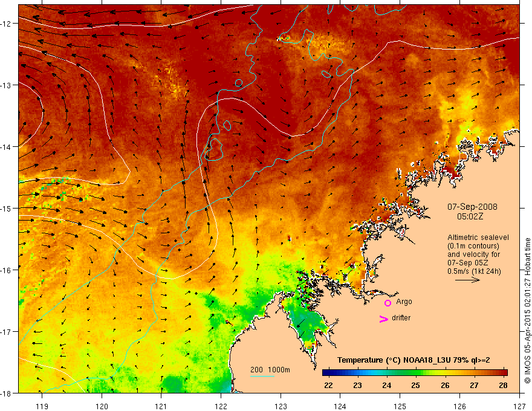This screenshot has height=411, width=532.
Task: Click the IMOS copyright Hobart time text
Action: (x=527, y=311)
